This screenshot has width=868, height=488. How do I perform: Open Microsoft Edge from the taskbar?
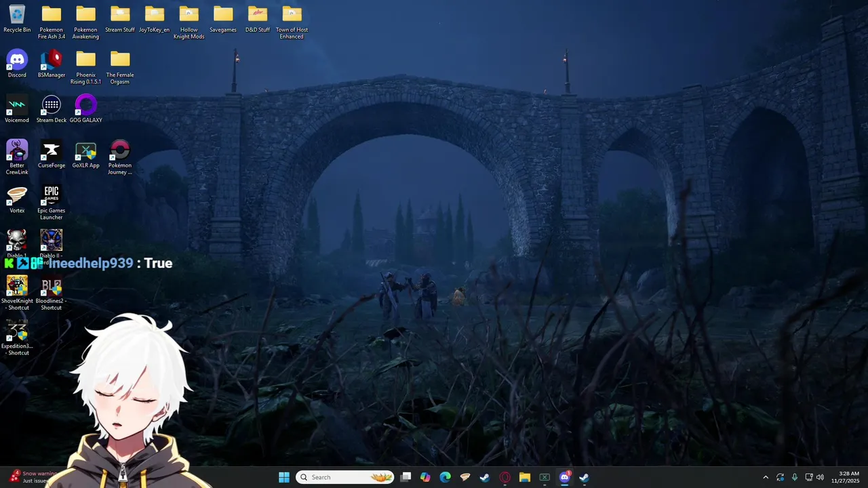[445, 477]
